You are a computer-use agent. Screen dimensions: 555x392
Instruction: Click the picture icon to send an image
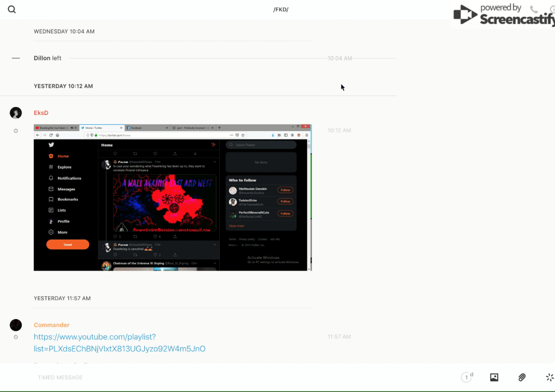coord(494,377)
